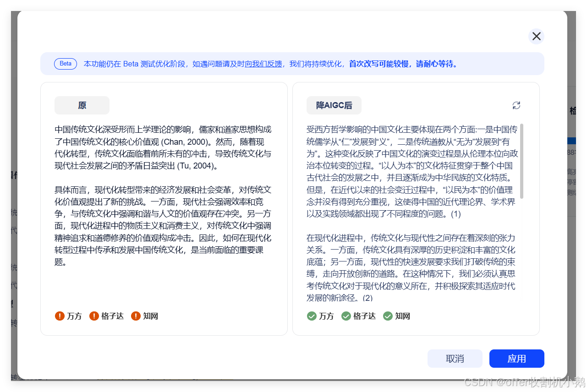Viewport: 587px width, 392px height.
Task: Click the rewritten paragraph starting 在现代化进程中
Action: 411,268
